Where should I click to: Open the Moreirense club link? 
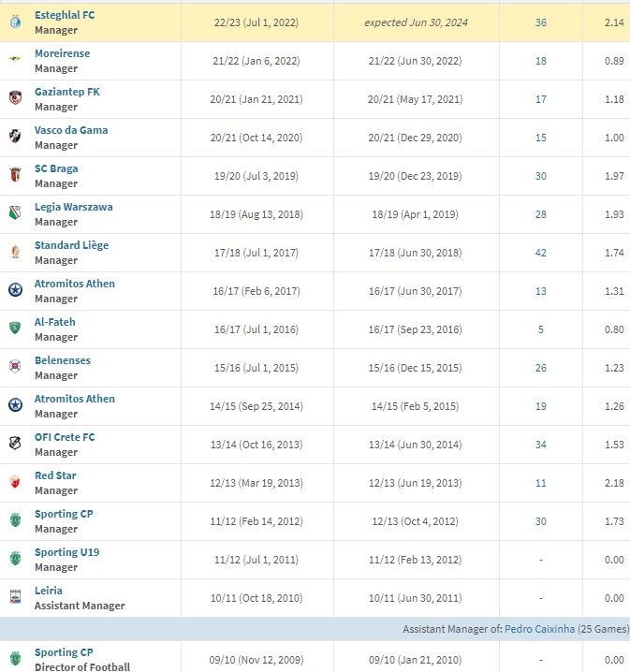click(x=63, y=53)
